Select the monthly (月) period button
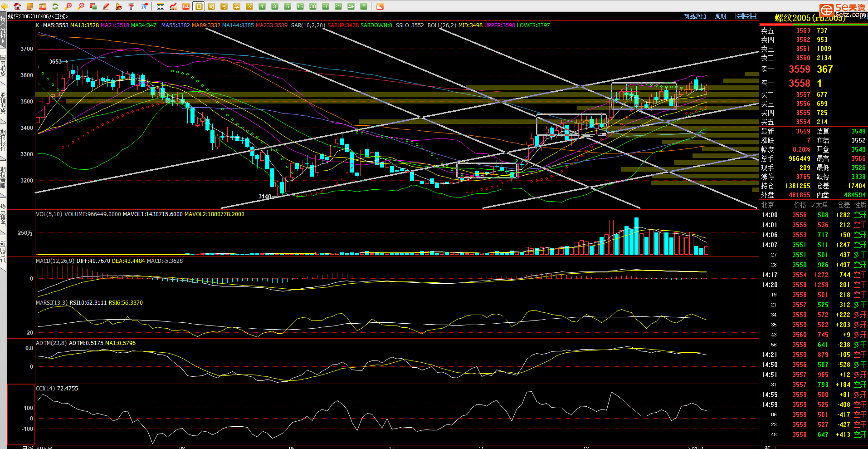This screenshot has height=449, width=868. pos(224,6)
